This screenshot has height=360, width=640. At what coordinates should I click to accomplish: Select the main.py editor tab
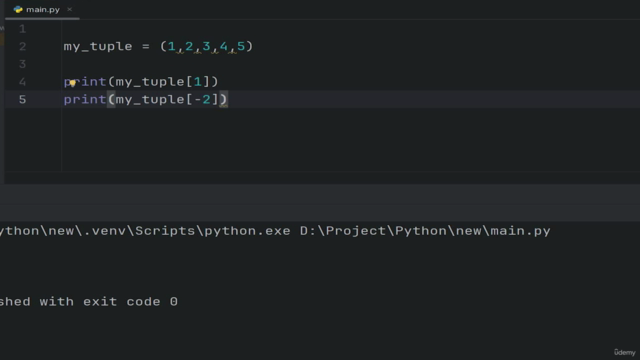click(42, 9)
